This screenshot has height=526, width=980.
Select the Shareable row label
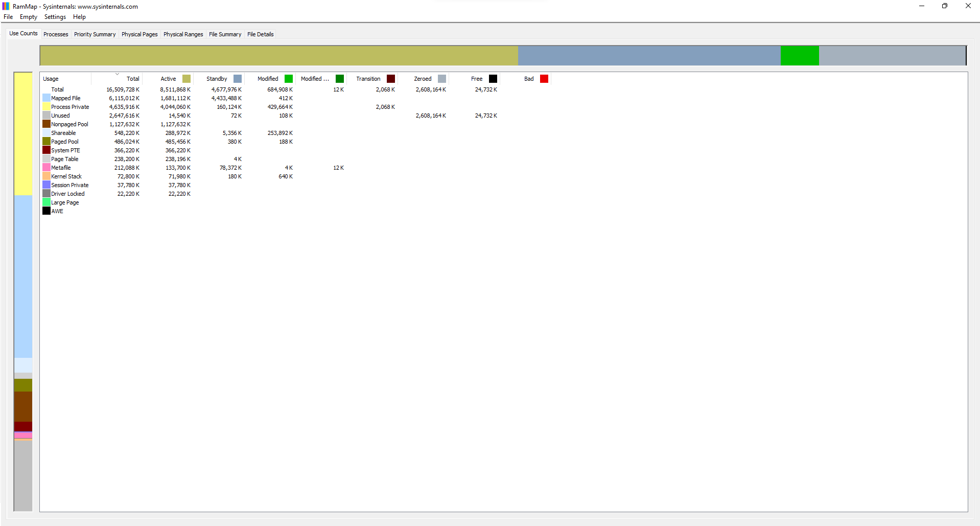(63, 133)
